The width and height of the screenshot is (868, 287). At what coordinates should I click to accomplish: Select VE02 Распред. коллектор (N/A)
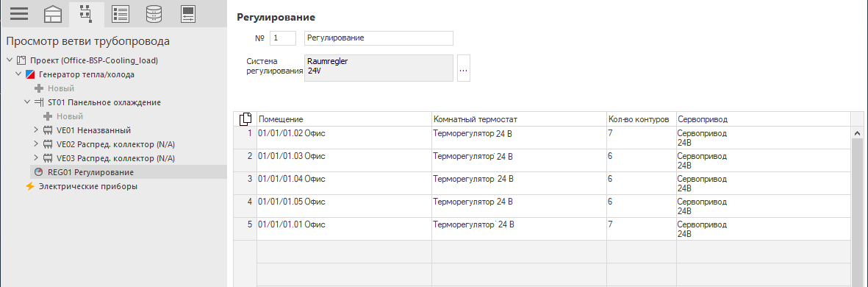[115, 145]
